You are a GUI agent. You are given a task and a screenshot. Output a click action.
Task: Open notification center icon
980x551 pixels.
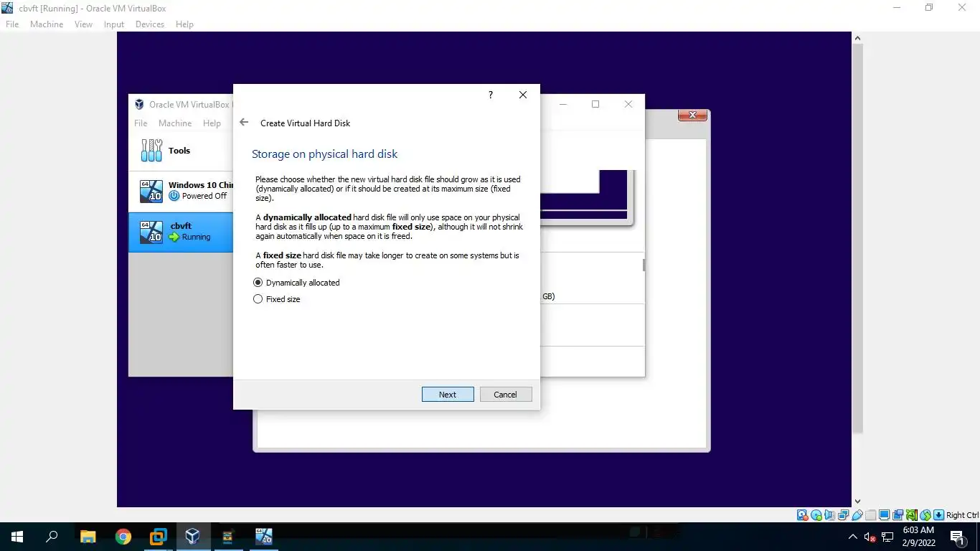point(957,537)
